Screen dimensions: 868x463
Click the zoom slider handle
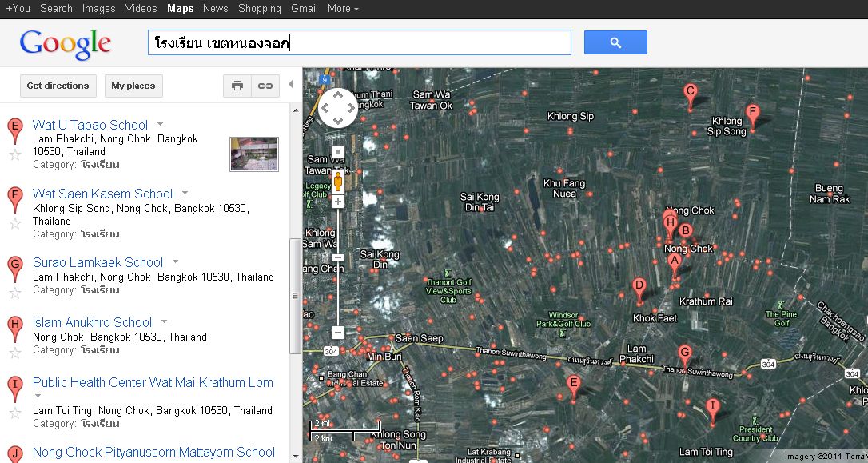click(337, 257)
